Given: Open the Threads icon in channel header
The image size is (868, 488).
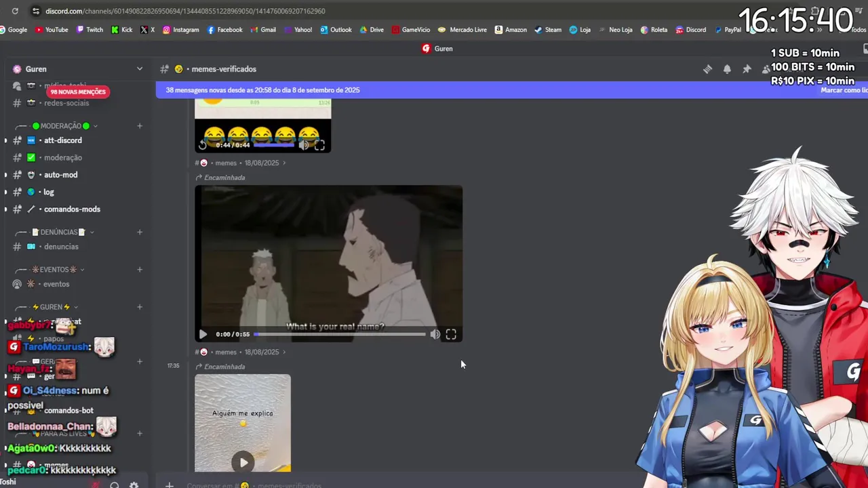Looking at the screenshot, I should [x=707, y=69].
